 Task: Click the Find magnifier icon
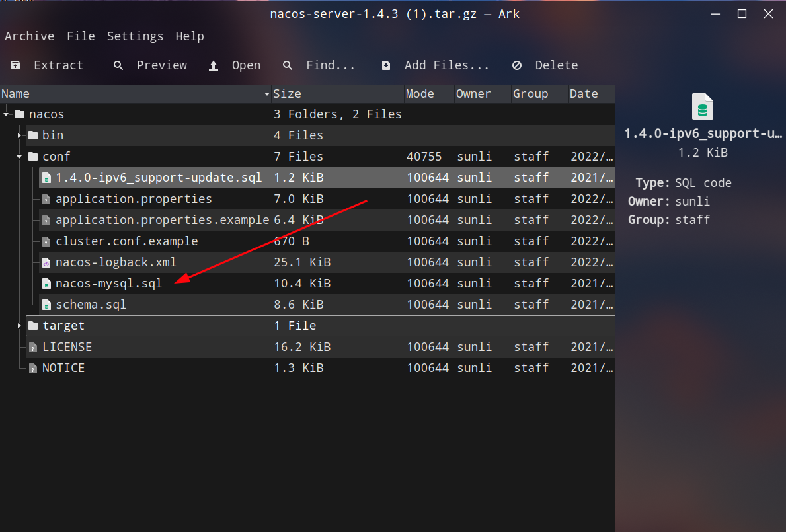coord(288,65)
